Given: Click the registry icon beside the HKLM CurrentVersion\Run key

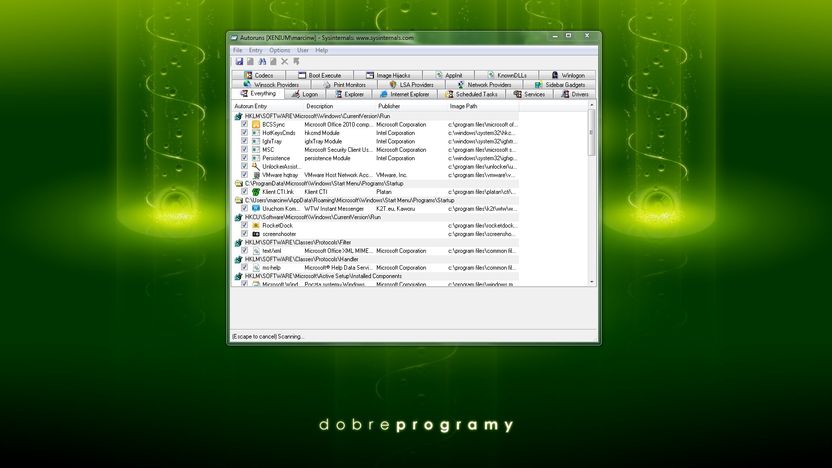Looking at the screenshot, I should pyautogui.click(x=239, y=116).
